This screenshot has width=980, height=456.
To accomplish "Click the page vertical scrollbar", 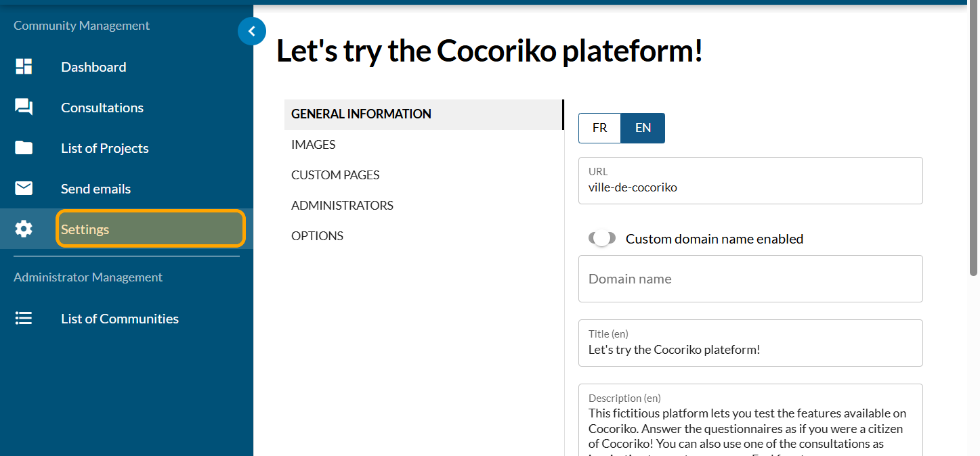I will pyautogui.click(x=974, y=135).
